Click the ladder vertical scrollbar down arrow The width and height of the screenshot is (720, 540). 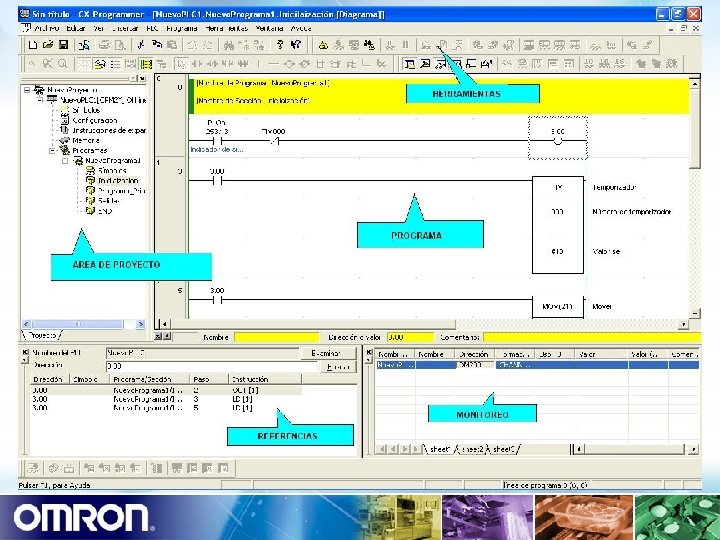click(x=695, y=314)
